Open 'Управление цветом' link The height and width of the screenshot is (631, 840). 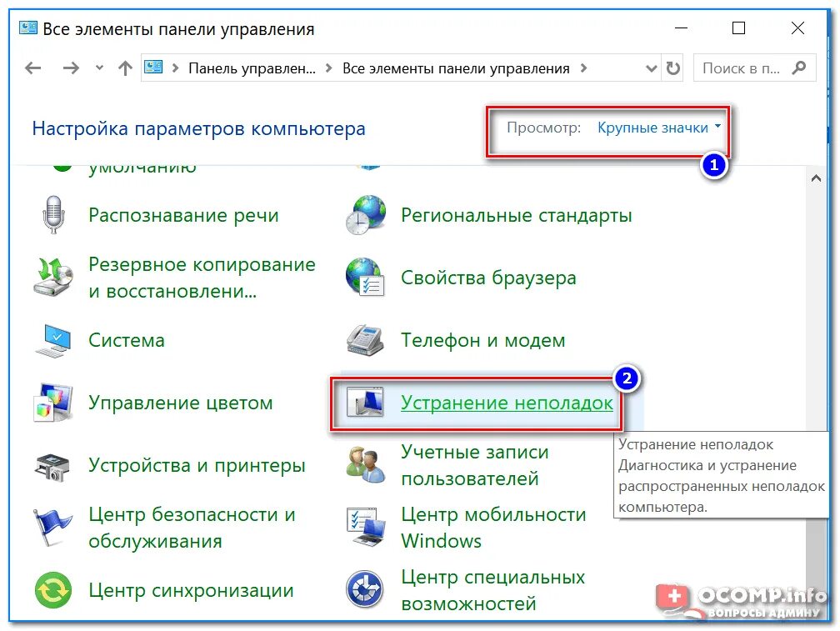(x=181, y=403)
